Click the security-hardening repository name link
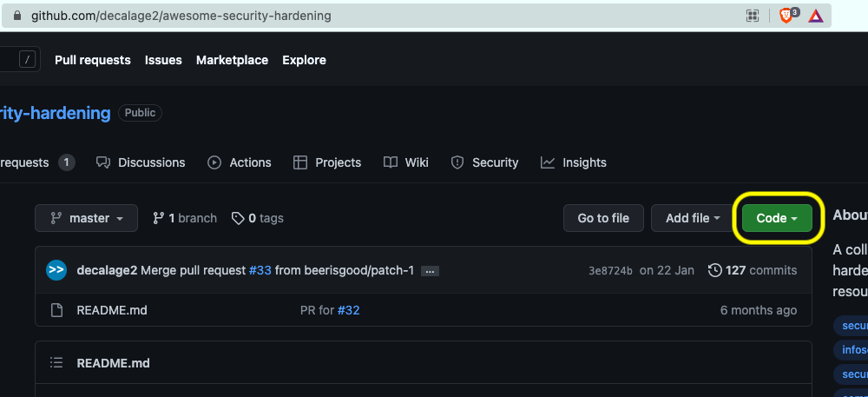 [55, 113]
